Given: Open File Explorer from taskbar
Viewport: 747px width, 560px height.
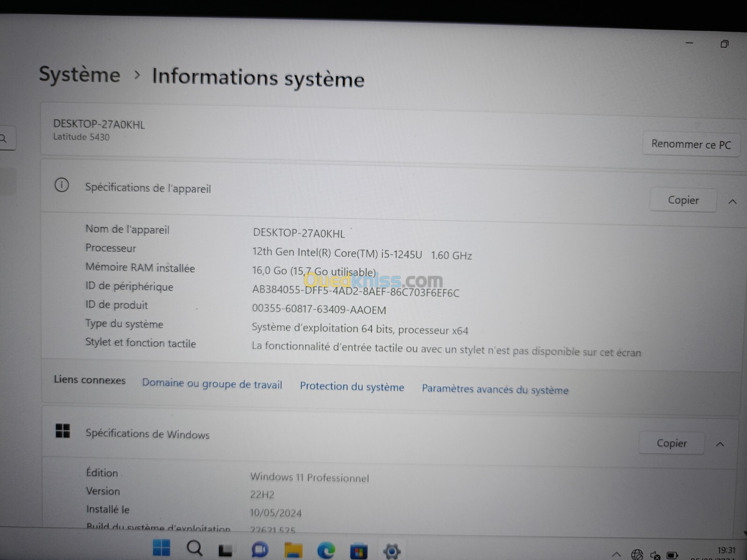Looking at the screenshot, I should 293,550.
